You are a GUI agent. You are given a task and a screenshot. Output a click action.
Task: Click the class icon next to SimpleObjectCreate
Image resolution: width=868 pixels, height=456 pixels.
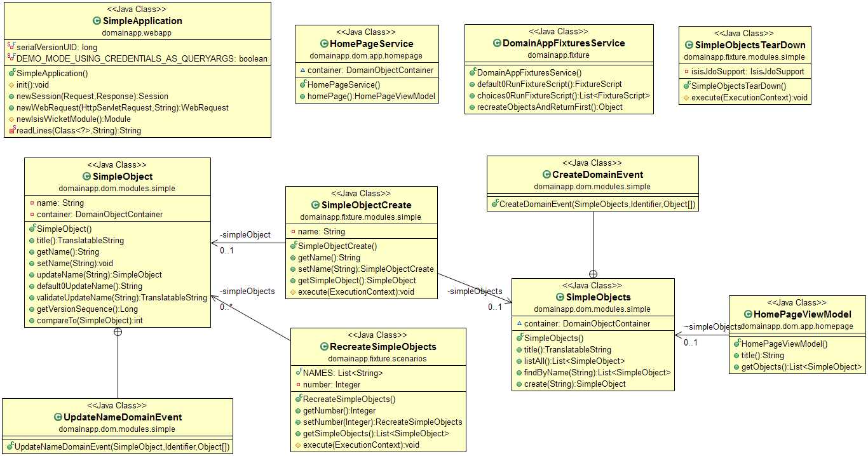coord(316,205)
